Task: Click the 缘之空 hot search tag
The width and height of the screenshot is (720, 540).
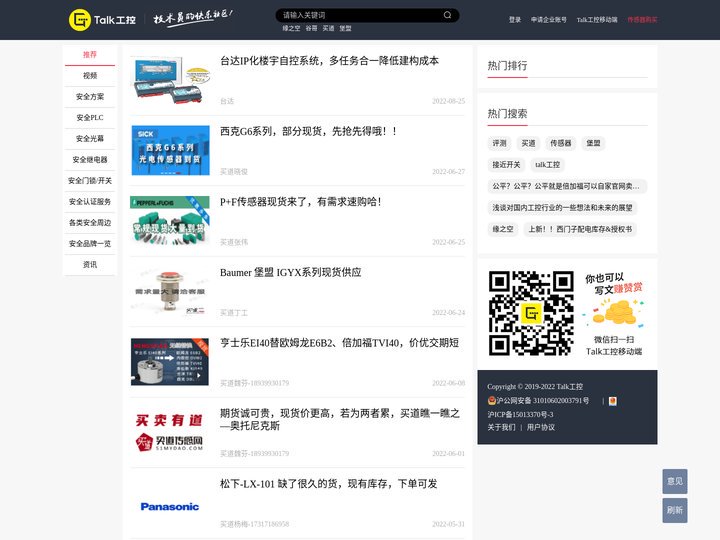Action: click(503, 229)
